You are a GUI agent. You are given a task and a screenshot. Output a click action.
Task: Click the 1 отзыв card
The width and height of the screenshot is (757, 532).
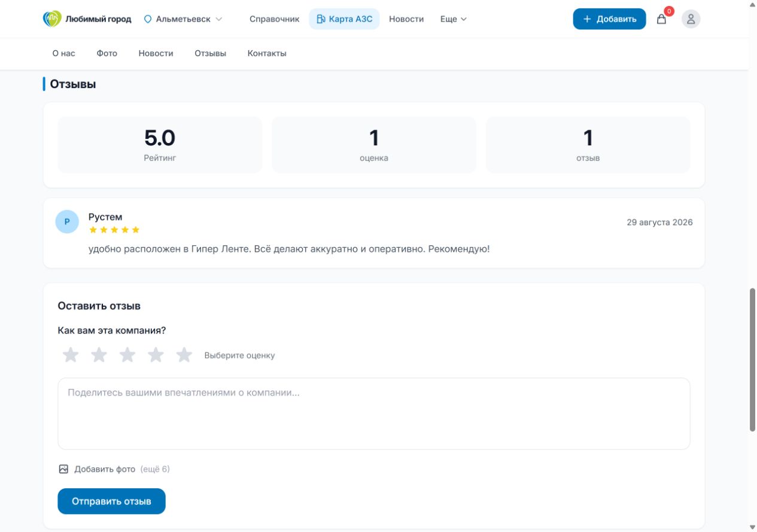588,145
